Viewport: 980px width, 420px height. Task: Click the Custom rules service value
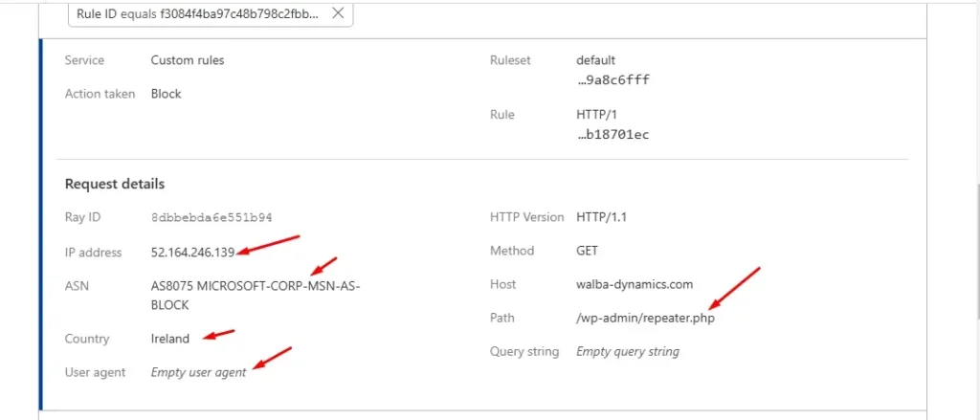tap(188, 60)
